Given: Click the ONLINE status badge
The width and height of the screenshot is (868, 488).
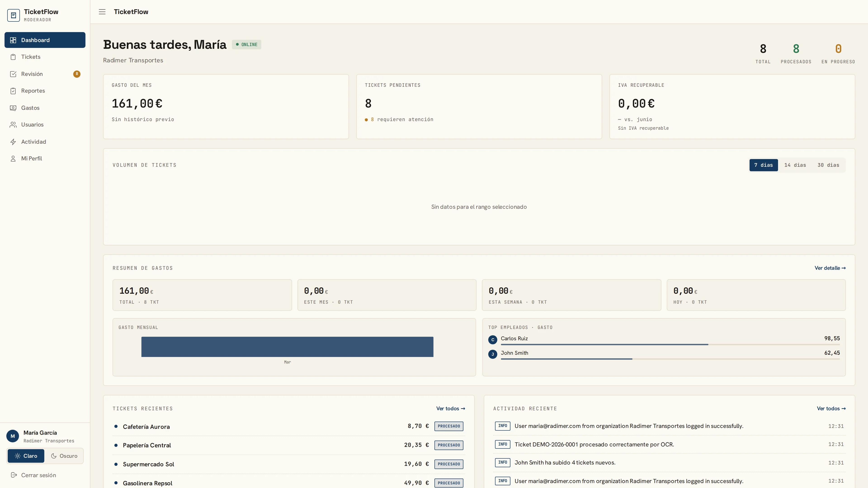Looking at the screenshot, I should (246, 45).
